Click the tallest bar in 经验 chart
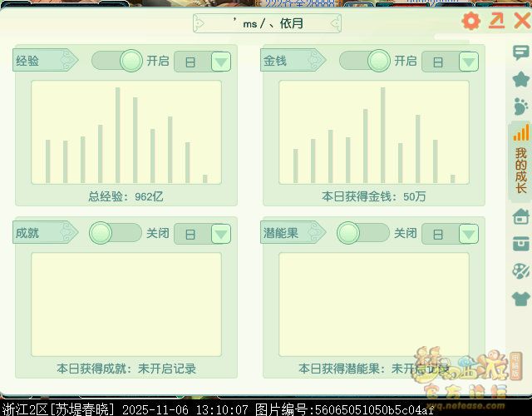 click(117, 135)
